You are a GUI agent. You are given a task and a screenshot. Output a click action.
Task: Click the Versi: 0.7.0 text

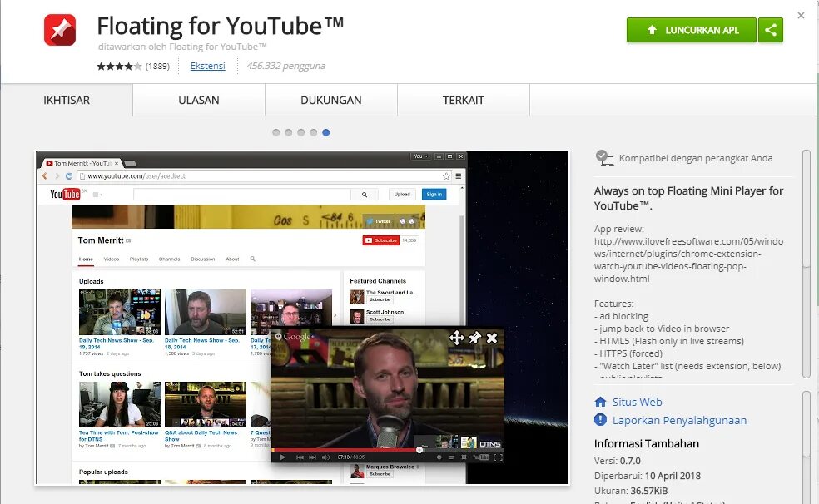(618, 461)
